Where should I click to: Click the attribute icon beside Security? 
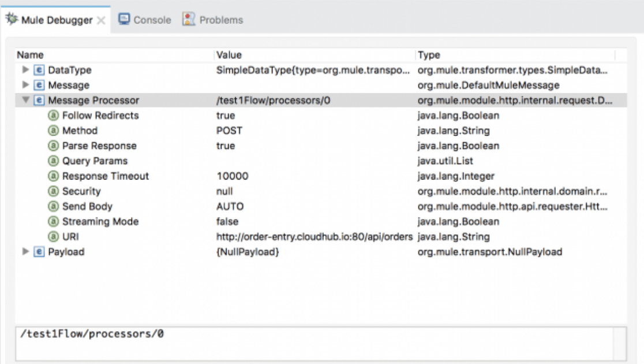[x=54, y=191]
